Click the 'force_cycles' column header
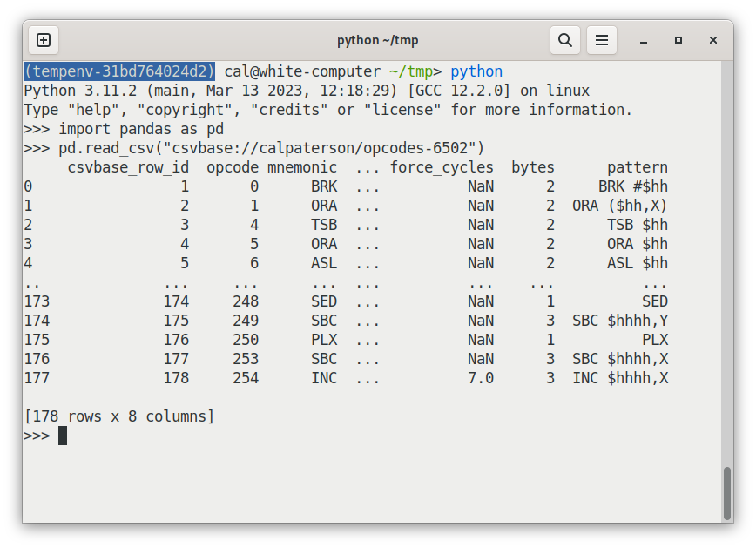 point(442,167)
